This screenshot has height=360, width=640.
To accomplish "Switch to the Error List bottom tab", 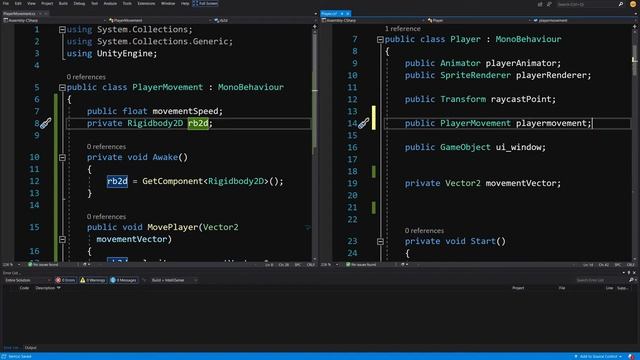I will tap(11, 348).
